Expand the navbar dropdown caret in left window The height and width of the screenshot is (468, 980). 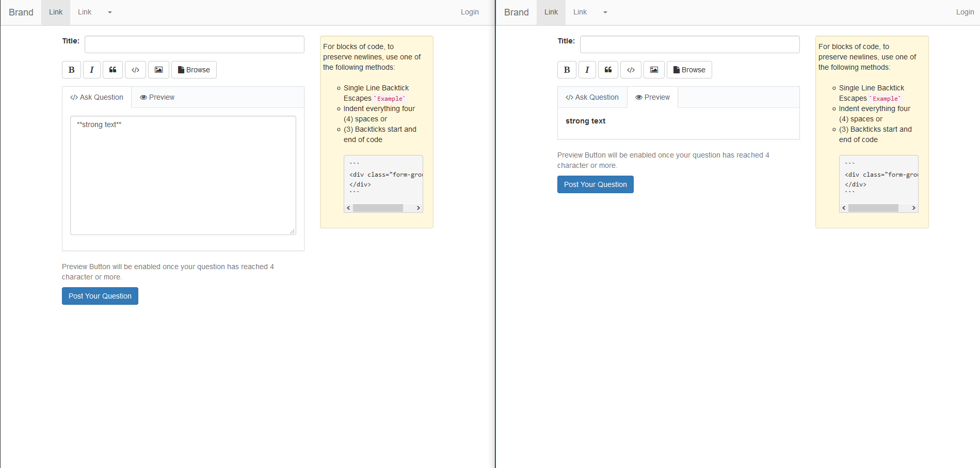pos(110,12)
